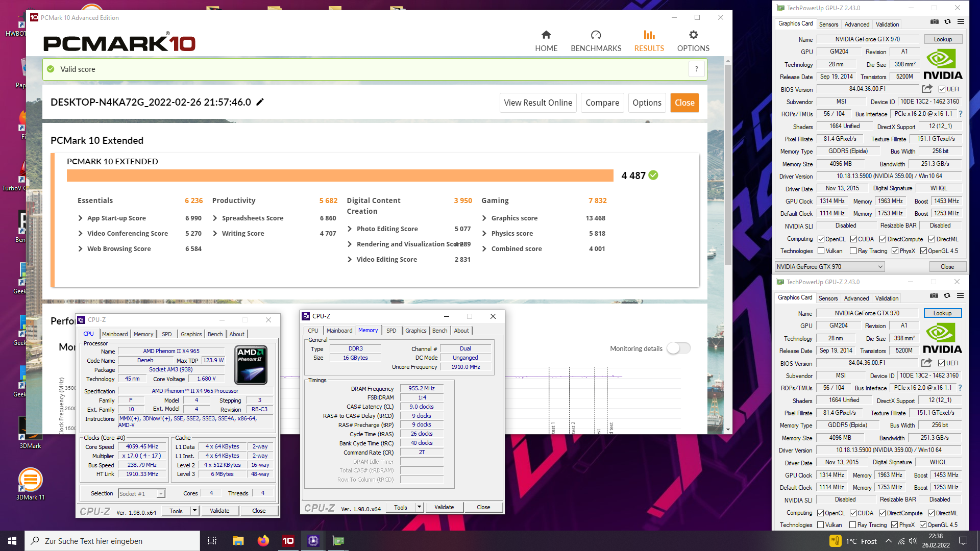This screenshot has height=551, width=980.
Task: Expand Spreadsheets Score row
Action: (x=215, y=218)
